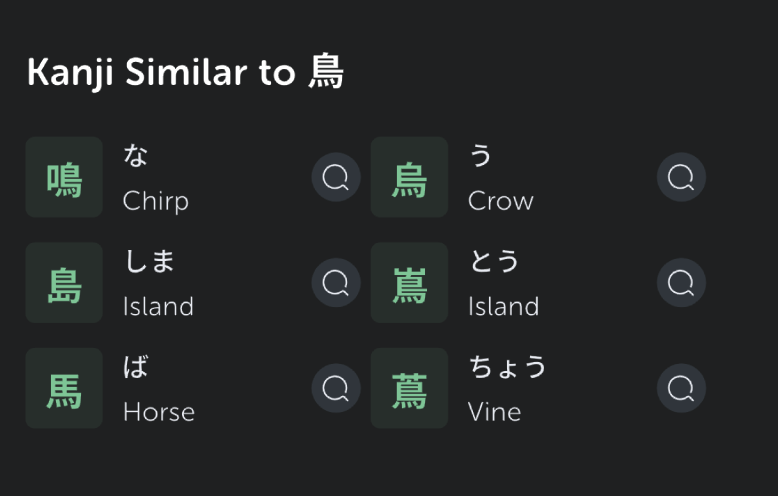This screenshot has height=496, width=778.
Task: Click the ちょう reading text
Action: click(507, 366)
